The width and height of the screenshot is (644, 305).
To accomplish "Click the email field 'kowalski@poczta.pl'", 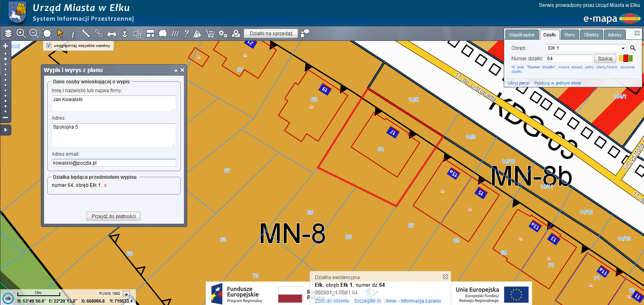I will (114, 163).
